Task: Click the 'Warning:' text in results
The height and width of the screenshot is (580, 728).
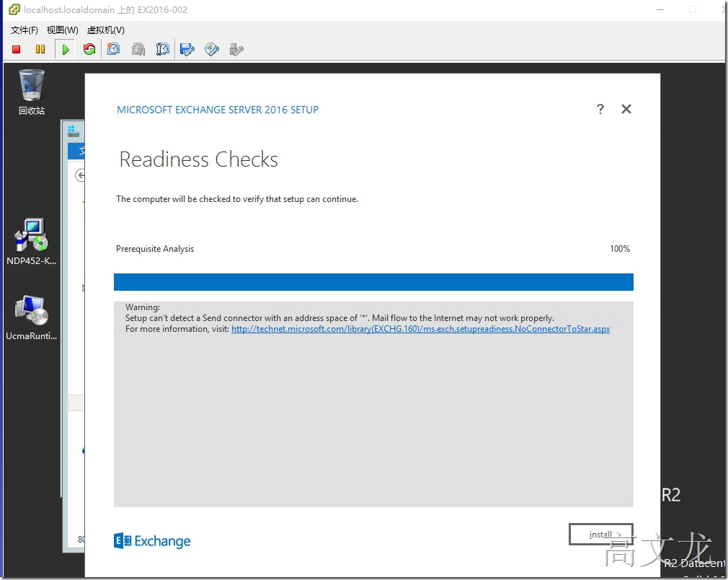Action: [143, 307]
